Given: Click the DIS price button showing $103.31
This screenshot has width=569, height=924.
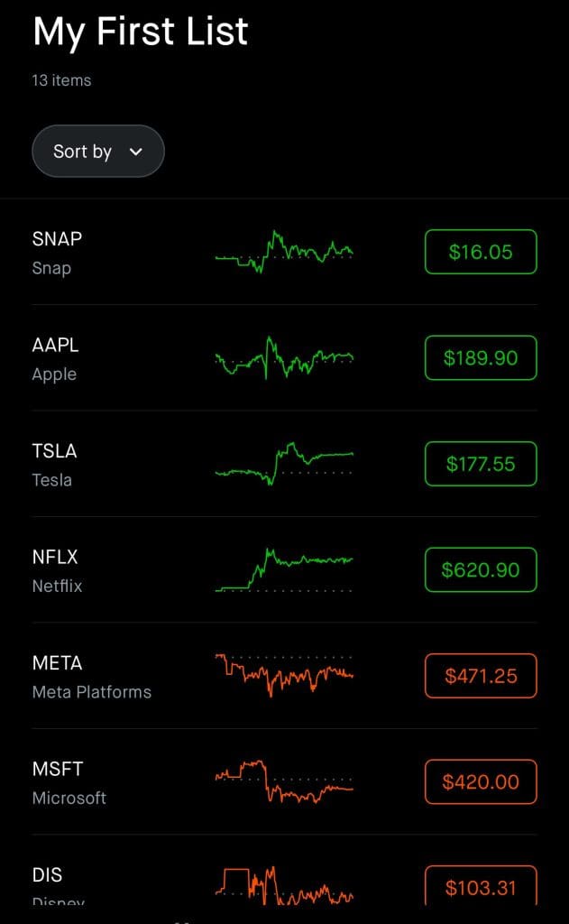Looking at the screenshot, I should [x=480, y=888].
